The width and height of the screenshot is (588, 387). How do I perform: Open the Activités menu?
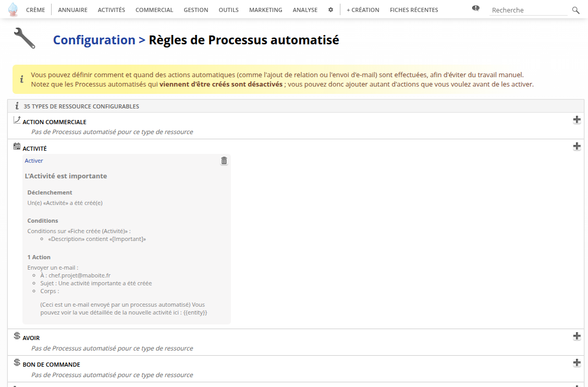[x=112, y=10]
